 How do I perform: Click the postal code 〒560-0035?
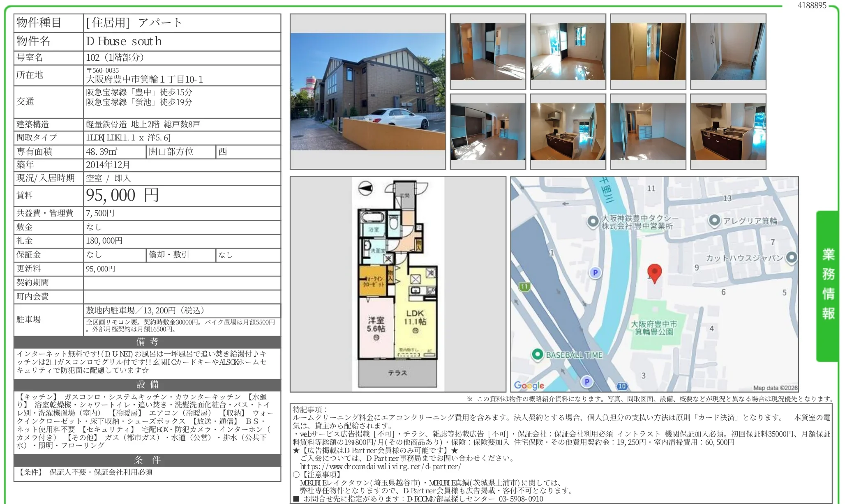(x=102, y=70)
